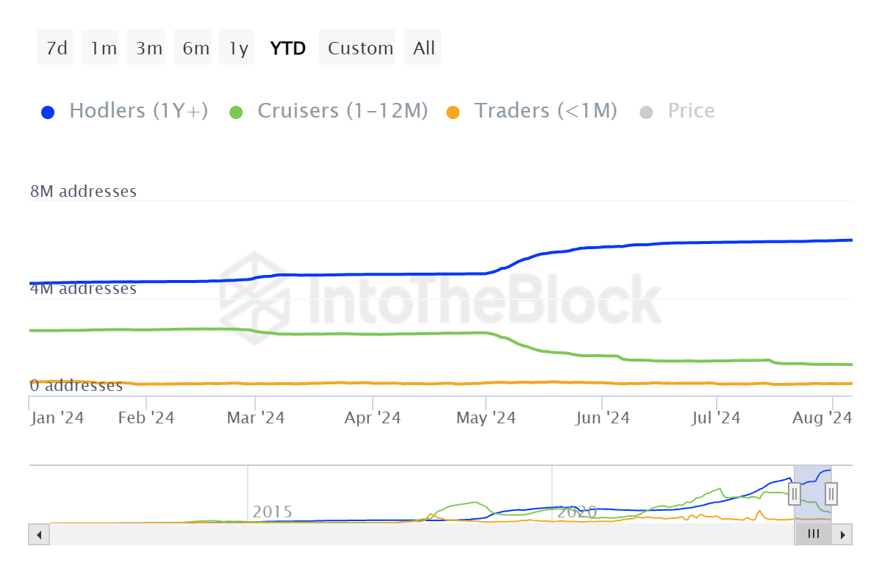Click the scrollbar left arrow
The width and height of the screenshot is (882, 588).
(39, 534)
